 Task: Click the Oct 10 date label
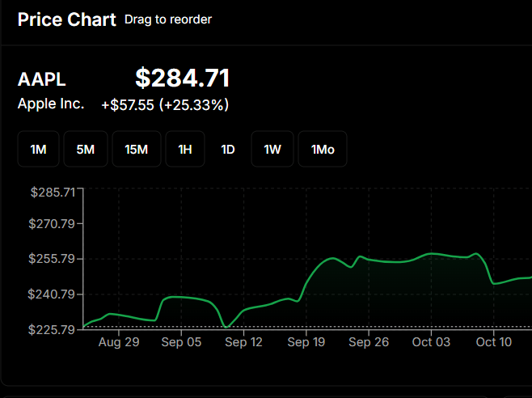(x=493, y=342)
